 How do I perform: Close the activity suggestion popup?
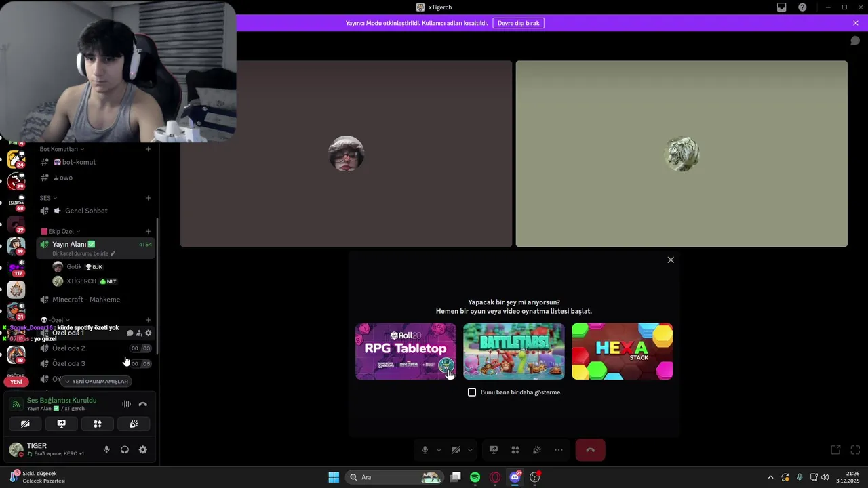671,260
